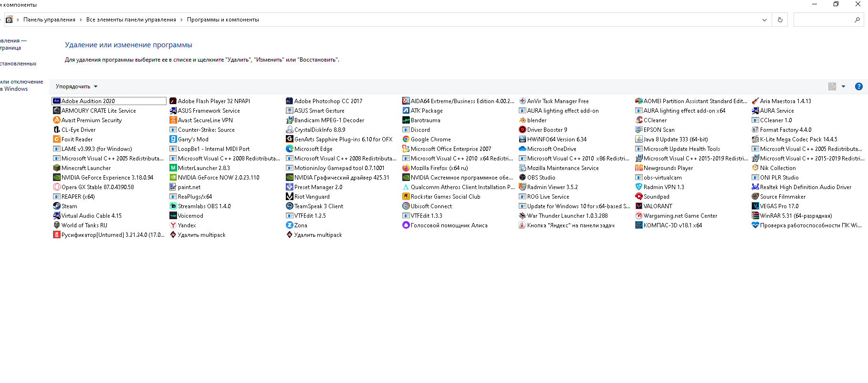Click the VALORANT icon
The width and height of the screenshot is (868, 383).
[638, 206]
